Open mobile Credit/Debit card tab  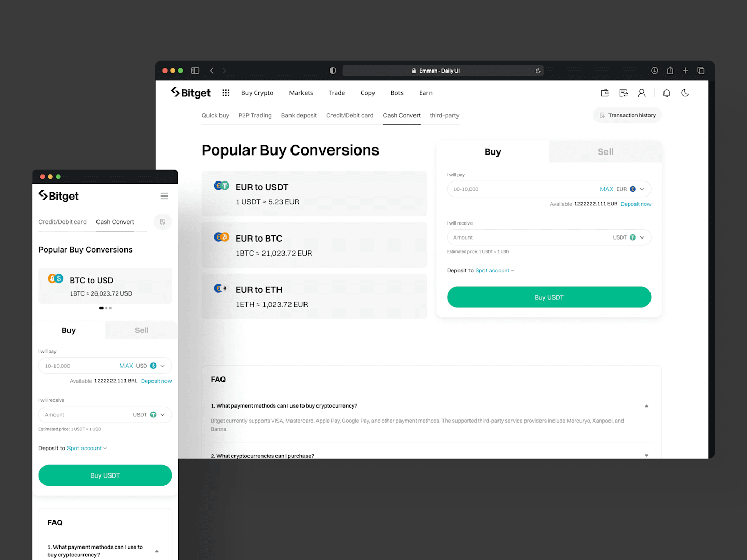pyautogui.click(x=62, y=222)
